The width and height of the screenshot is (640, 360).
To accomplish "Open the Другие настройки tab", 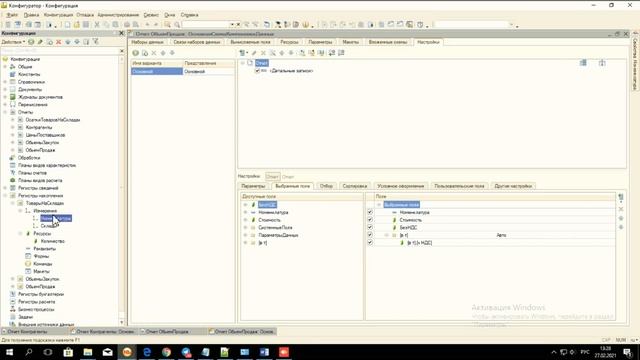I will [513, 186].
